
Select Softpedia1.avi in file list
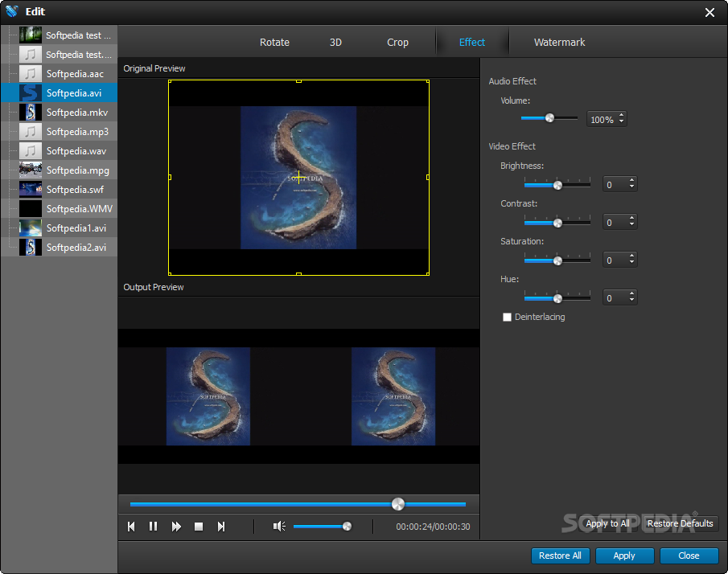tap(59, 228)
